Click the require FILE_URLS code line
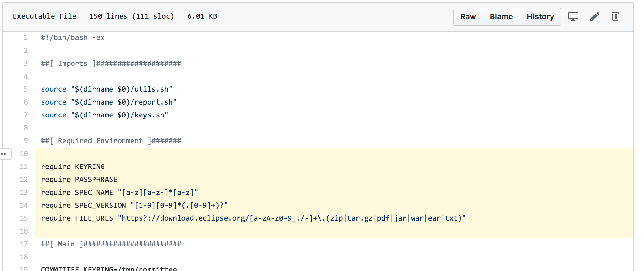 253,218
